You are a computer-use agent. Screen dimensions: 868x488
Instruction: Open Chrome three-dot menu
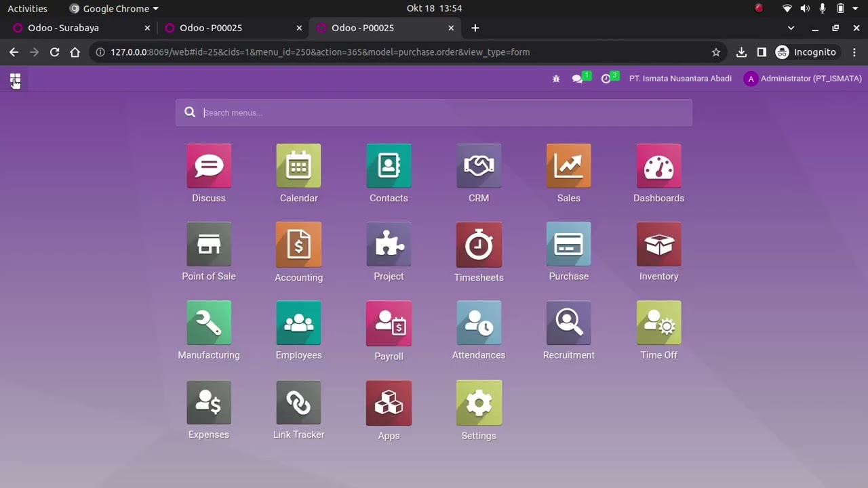pos(854,52)
